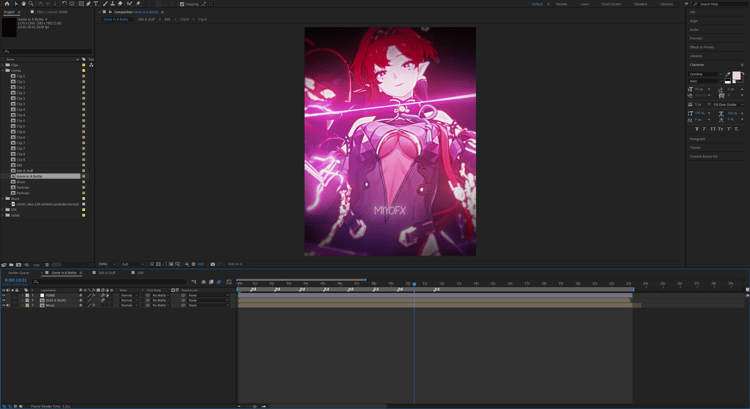This screenshot has width=750, height=409.
Task: Open the viewer magnification (50%) dropdown
Action: (x=107, y=264)
